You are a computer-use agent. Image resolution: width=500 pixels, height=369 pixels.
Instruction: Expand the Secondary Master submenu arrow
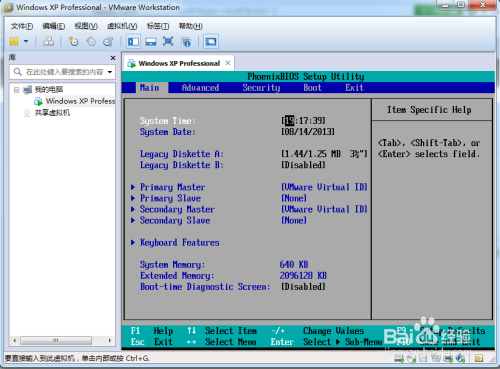coord(133,209)
